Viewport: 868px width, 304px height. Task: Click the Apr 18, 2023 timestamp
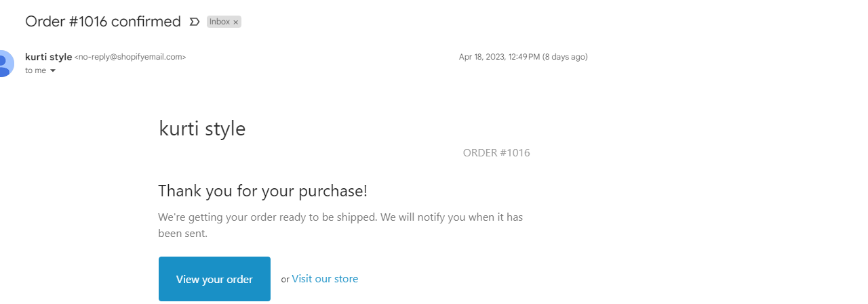pos(499,57)
